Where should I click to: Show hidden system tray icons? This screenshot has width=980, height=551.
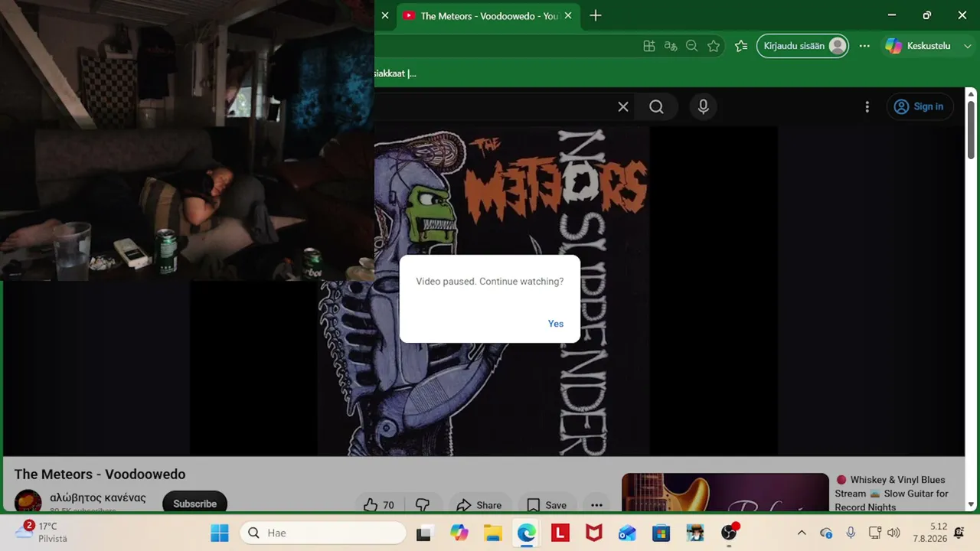[x=802, y=533]
